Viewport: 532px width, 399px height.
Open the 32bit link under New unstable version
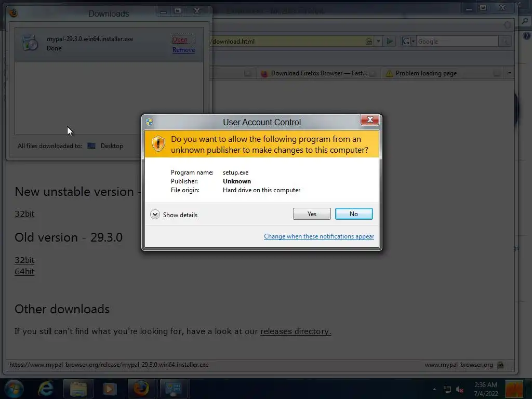pos(24,214)
